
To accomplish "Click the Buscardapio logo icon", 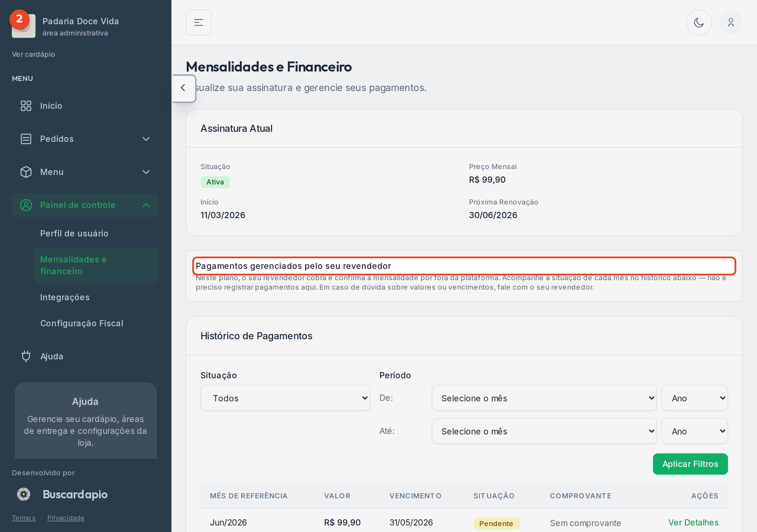I will click(x=24, y=494).
